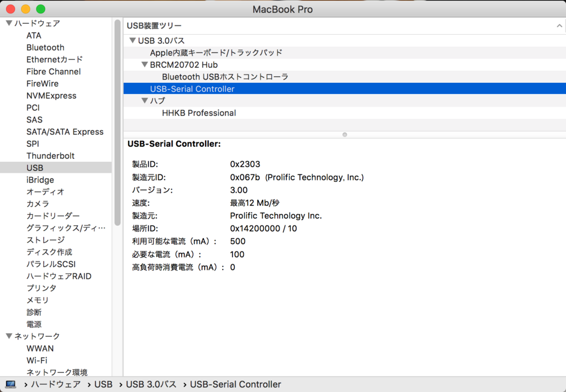
Task: Select USB in the sidebar
Action: pos(56,168)
